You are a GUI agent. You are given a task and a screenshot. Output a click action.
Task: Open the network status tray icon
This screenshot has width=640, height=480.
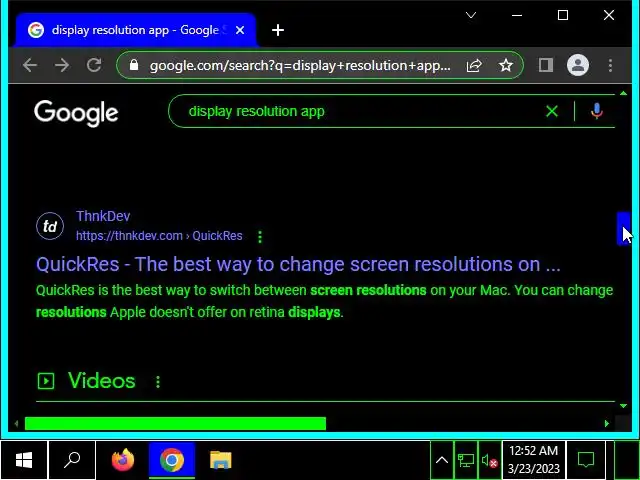466,461
